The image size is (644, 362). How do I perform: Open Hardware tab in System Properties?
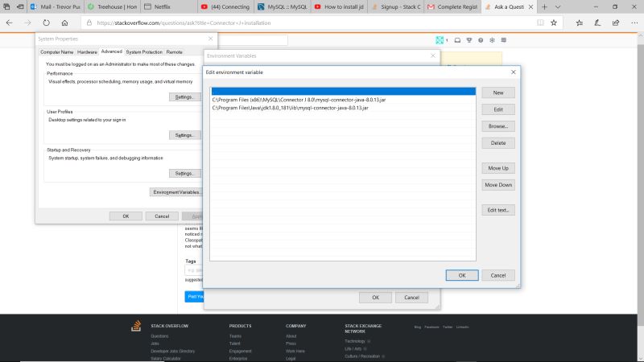point(87,52)
